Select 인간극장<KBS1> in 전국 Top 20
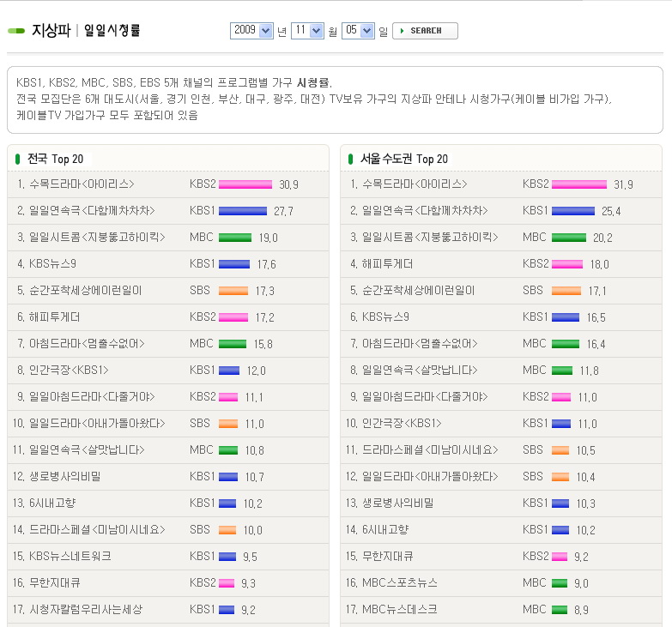This screenshot has height=627, width=672. [x=69, y=370]
